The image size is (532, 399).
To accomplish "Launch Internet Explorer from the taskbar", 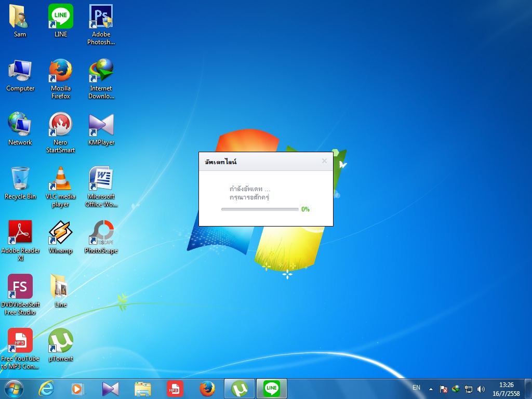I will (46, 389).
